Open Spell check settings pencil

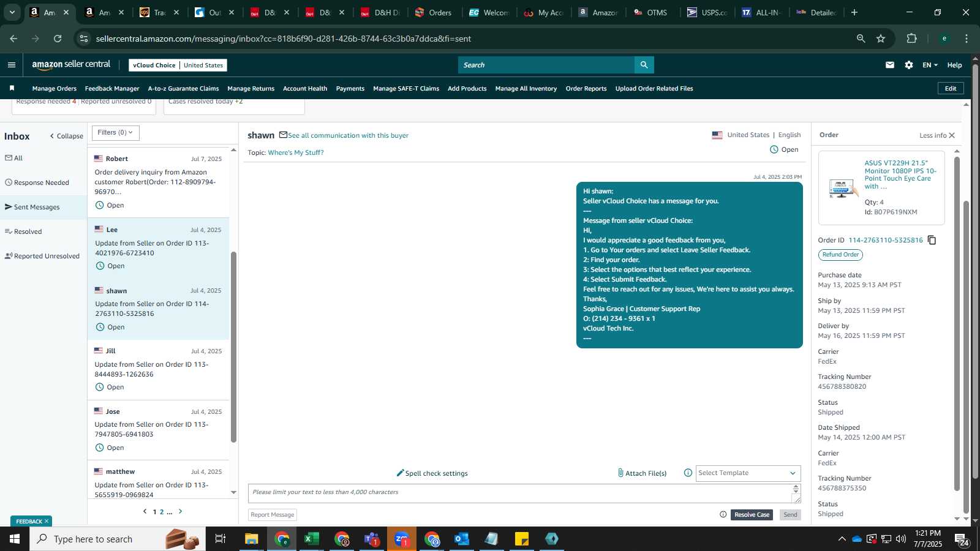[432, 473]
